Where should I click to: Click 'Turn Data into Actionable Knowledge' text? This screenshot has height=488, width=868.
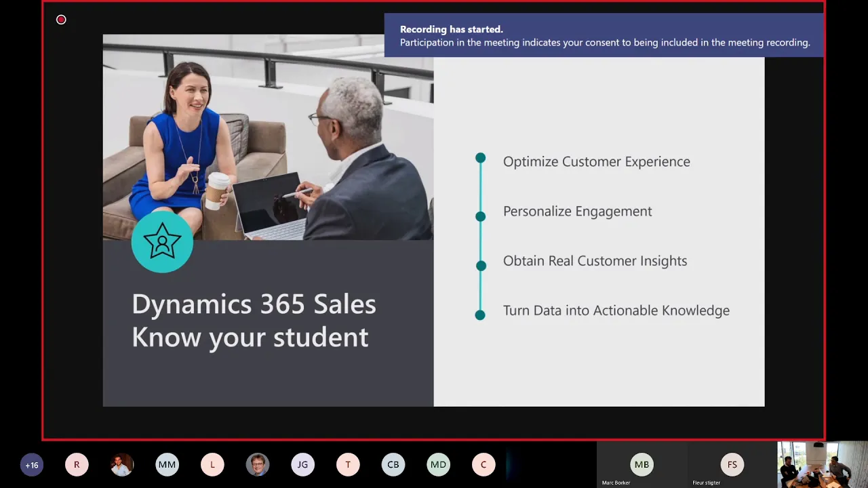coord(616,310)
